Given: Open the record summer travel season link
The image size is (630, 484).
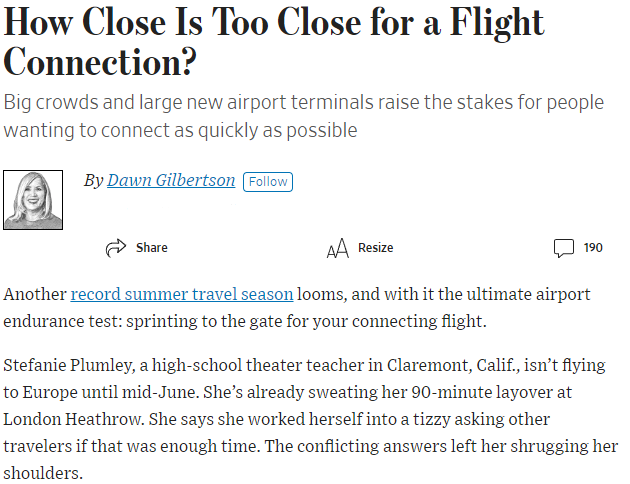Looking at the screenshot, I should pos(182,295).
